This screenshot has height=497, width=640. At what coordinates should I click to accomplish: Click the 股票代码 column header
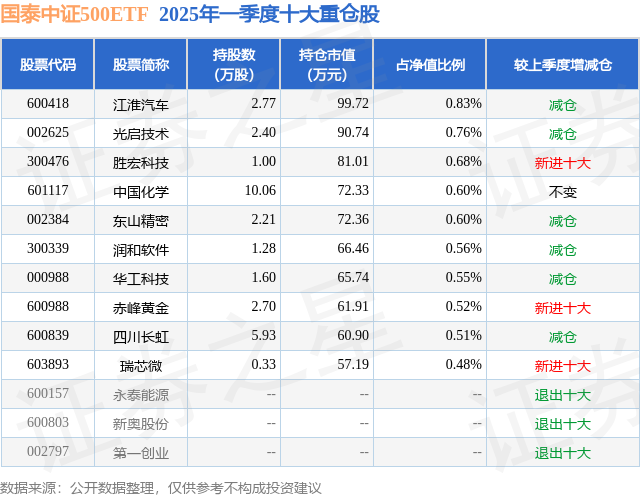[48, 64]
